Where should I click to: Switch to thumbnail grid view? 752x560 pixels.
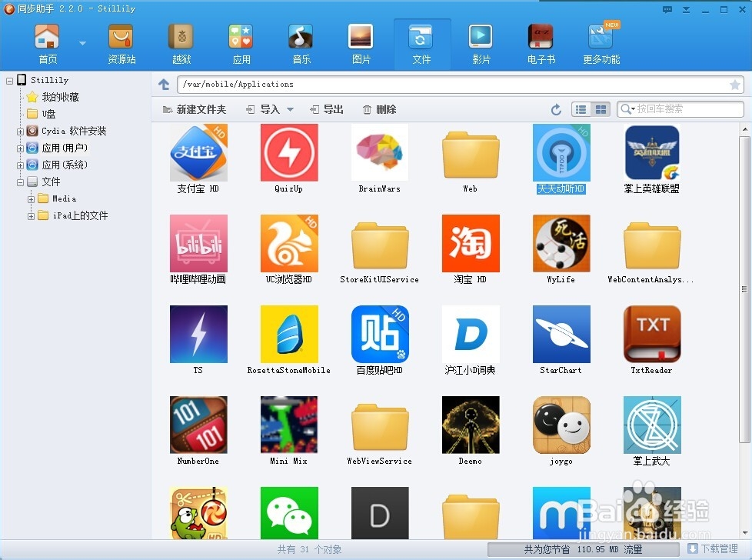point(601,109)
